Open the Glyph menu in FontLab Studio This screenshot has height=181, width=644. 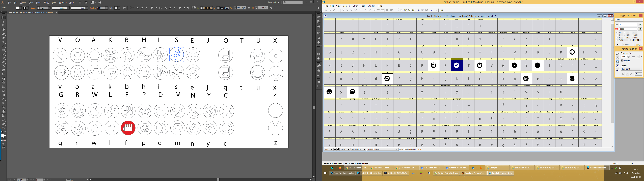pyautogui.click(x=355, y=6)
